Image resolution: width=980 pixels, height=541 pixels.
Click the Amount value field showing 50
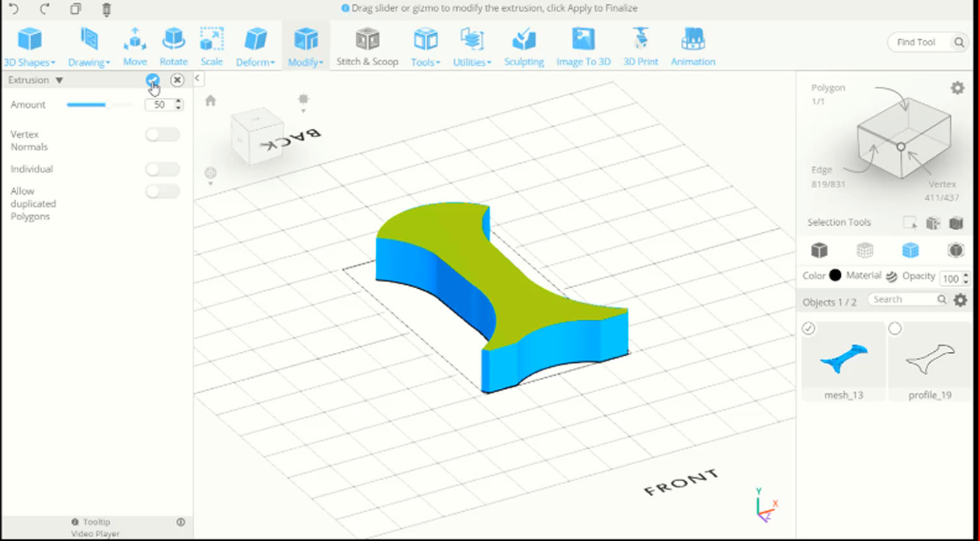(159, 105)
